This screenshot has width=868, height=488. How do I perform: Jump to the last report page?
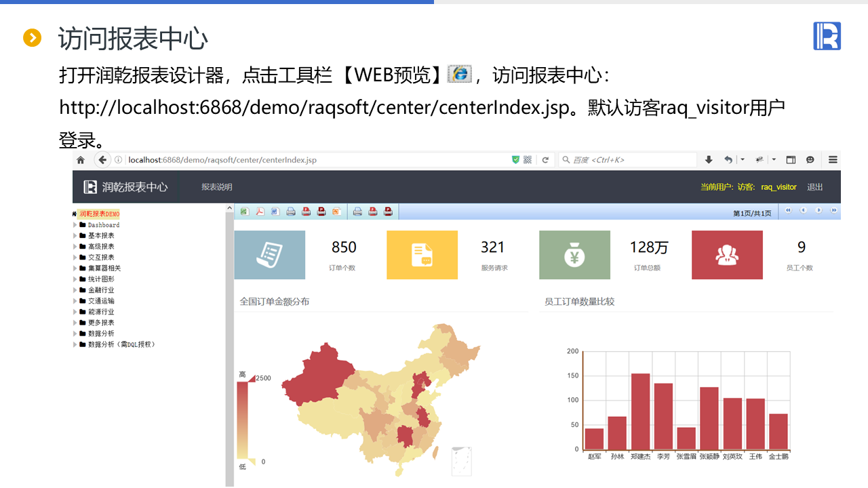pyautogui.click(x=834, y=211)
